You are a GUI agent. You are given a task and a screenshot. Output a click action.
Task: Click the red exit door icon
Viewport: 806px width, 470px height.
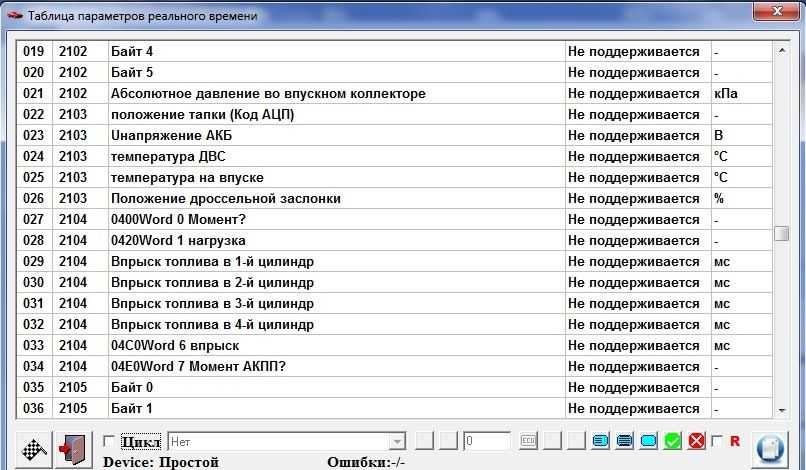(x=73, y=448)
